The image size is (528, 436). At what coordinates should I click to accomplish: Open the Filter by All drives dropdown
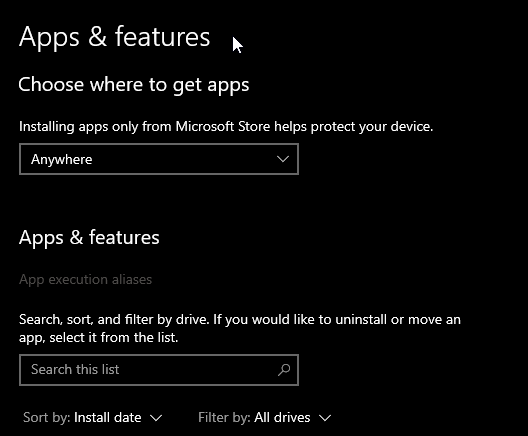(265, 418)
